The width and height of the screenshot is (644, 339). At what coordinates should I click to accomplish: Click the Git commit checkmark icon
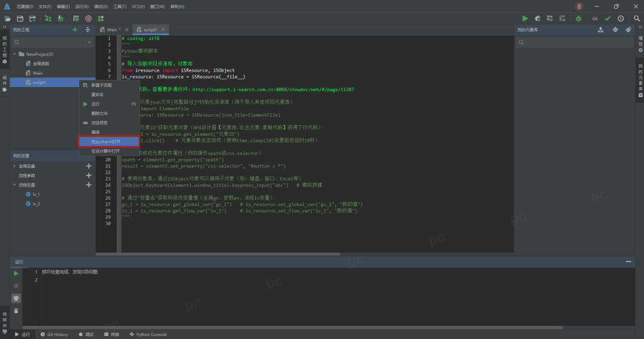pyautogui.click(x=608, y=18)
